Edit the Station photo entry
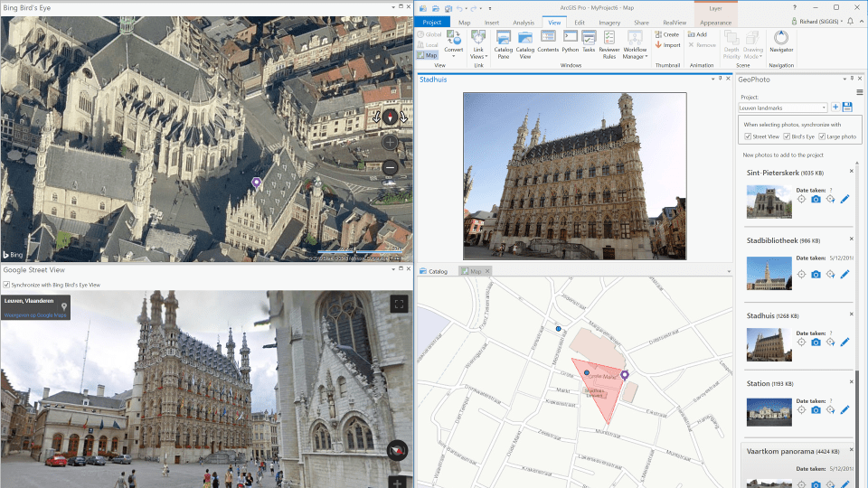The image size is (868, 488). point(844,410)
